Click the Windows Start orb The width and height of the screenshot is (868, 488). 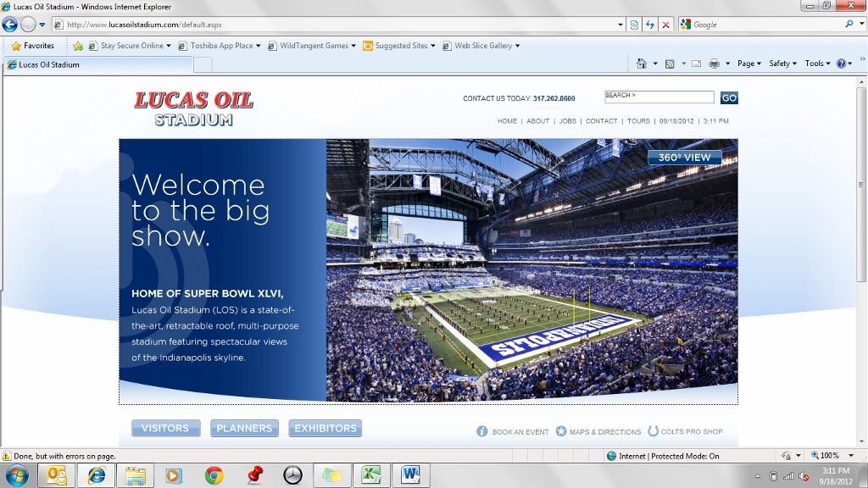pyautogui.click(x=16, y=474)
